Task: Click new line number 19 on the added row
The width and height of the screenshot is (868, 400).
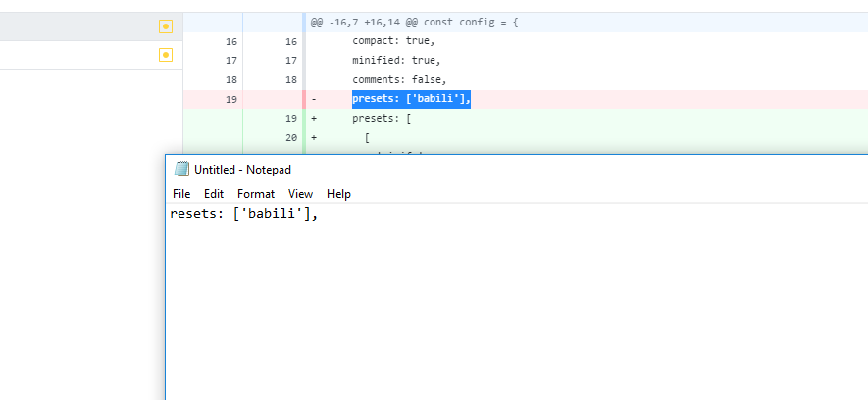Action: pos(291,119)
